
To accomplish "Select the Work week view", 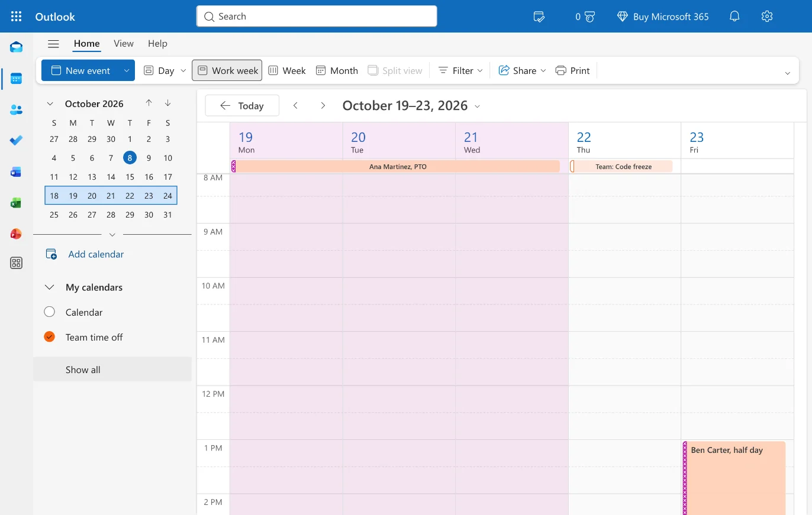I will 227,70.
